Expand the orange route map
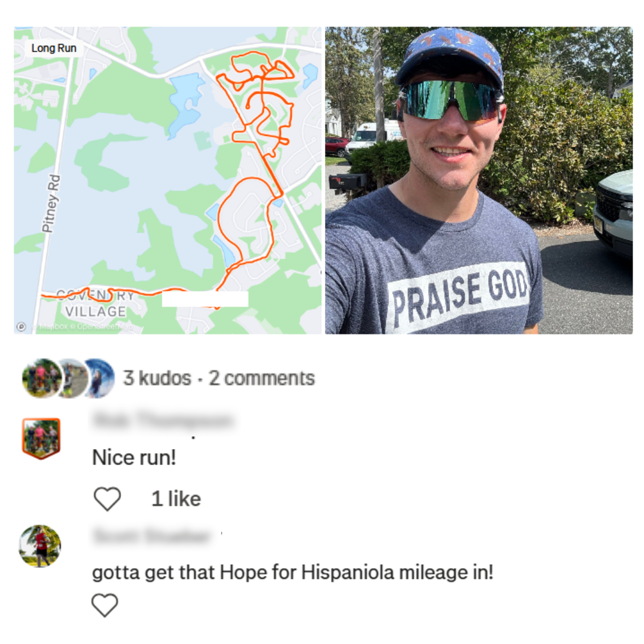The image size is (644, 644). point(168,180)
